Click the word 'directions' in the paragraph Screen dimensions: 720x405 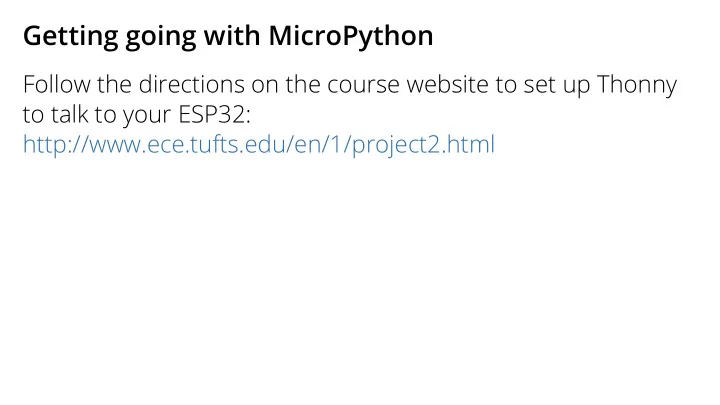191,84
